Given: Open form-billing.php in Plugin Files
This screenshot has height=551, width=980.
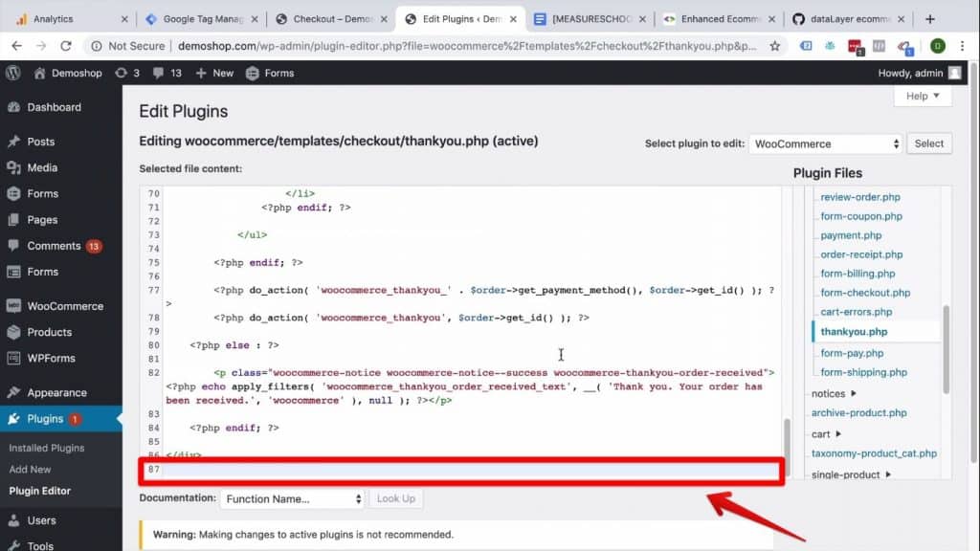Looking at the screenshot, I should coord(857,274).
